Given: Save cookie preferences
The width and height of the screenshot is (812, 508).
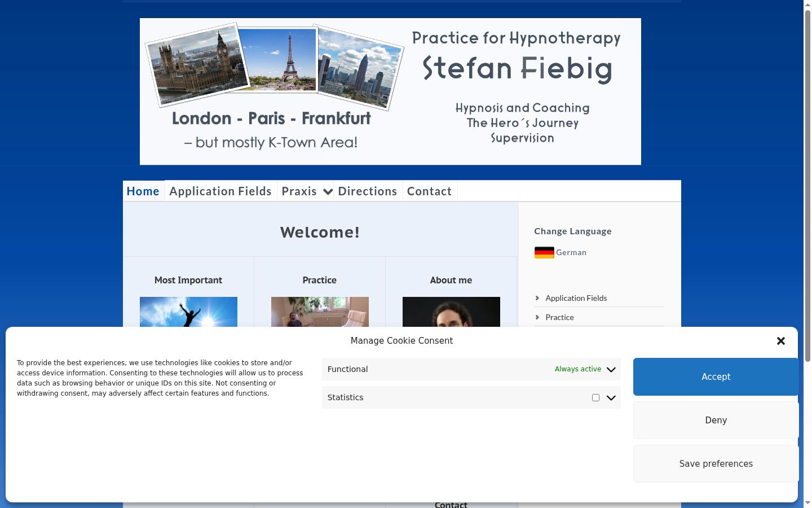Looking at the screenshot, I should coord(716,463).
